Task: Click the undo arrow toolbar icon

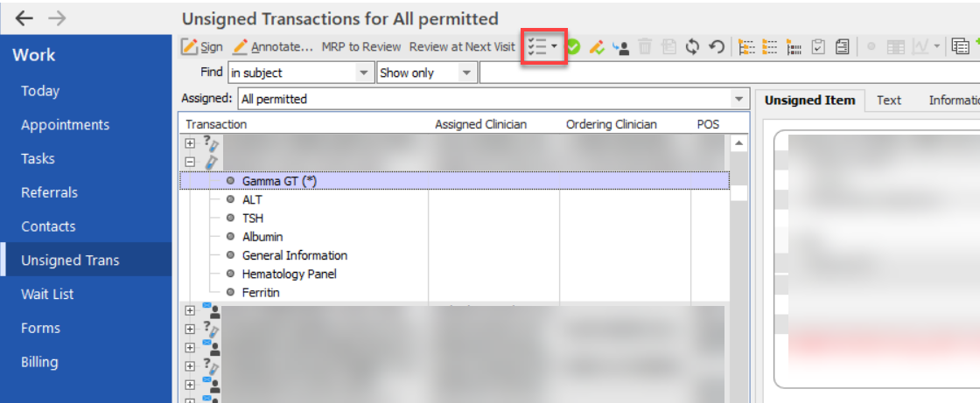Action: [x=716, y=47]
